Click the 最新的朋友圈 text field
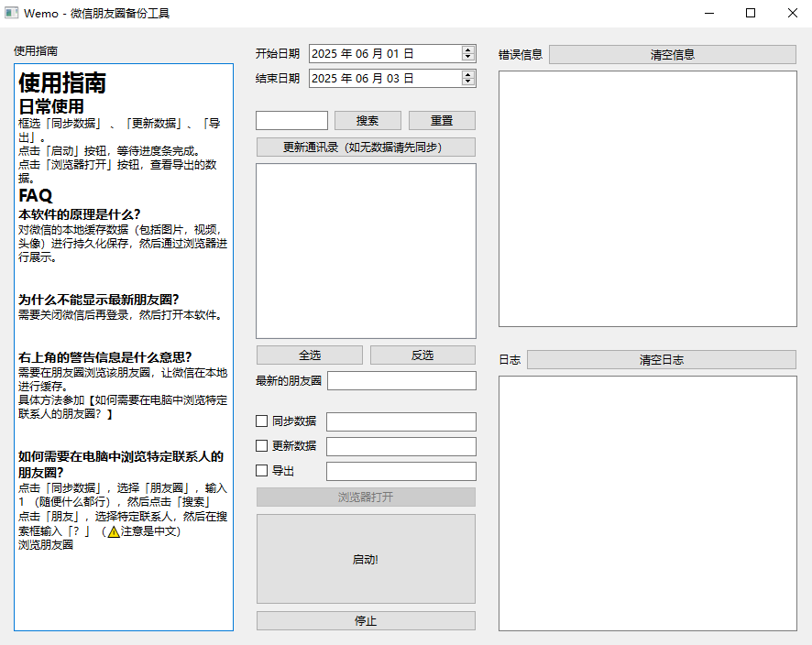The image size is (812, 645). tap(401, 381)
